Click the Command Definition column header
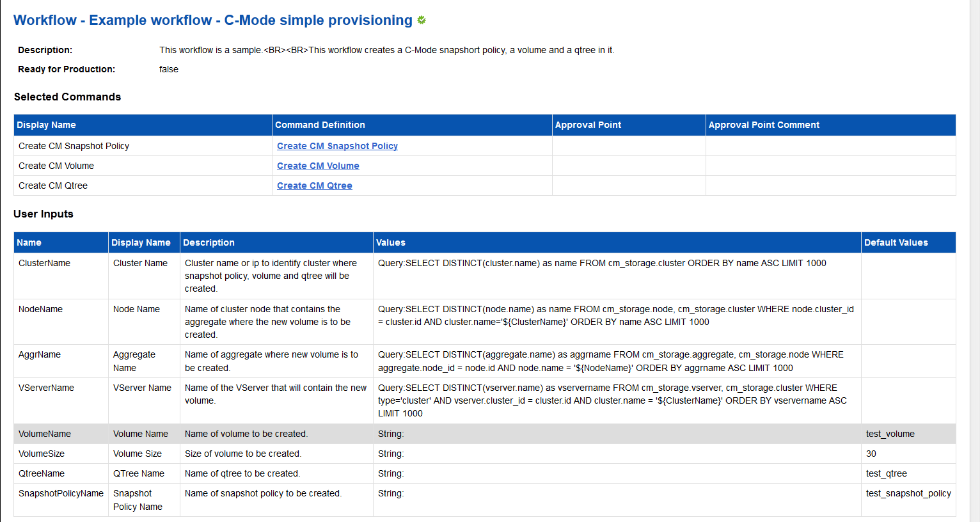This screenshot has width=980, height=522. pos(320,125)
